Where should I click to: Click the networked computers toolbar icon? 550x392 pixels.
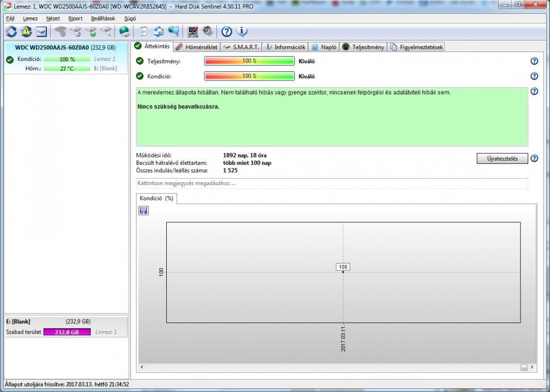[x=174, y=32]
